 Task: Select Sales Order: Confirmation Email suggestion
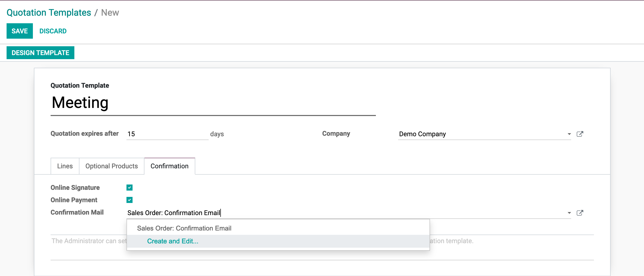[184, 228]
